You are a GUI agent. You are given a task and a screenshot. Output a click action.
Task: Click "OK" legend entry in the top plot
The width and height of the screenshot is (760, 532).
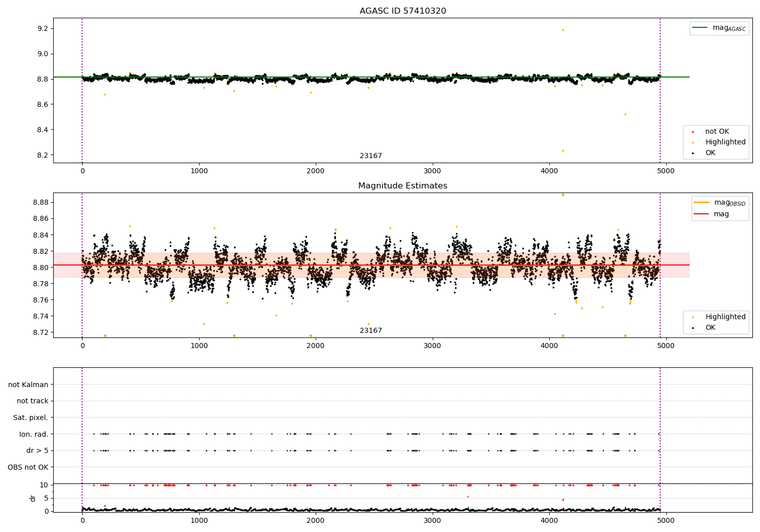click(x=704, y=153)
